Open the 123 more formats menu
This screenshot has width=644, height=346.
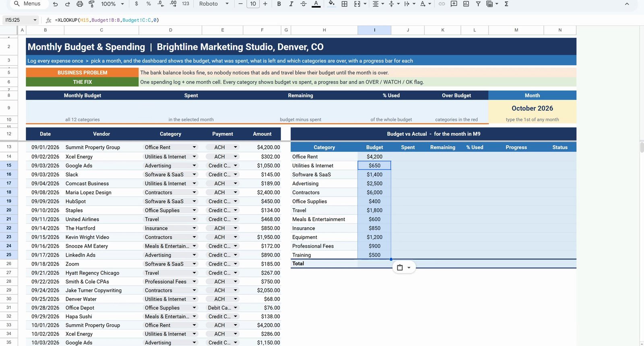pyautogui.click(x=186, y=4)
